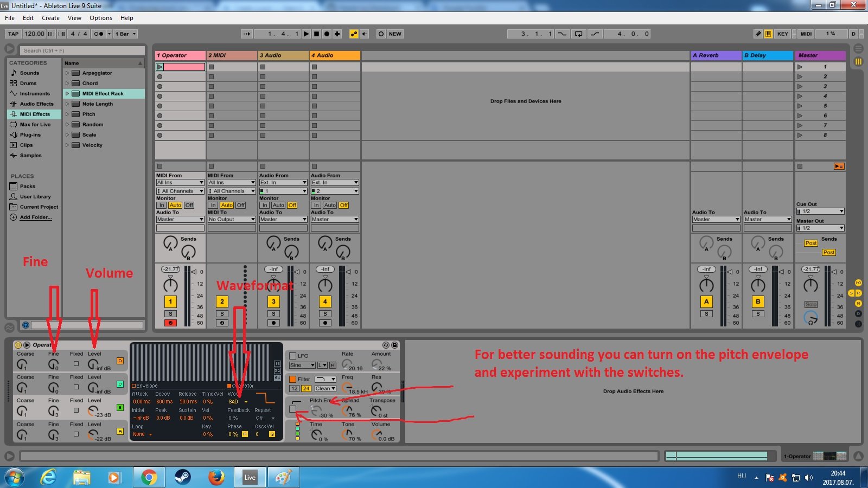The image size is (868, 488).
Task: Click the Session Record circle button
Action: [381, 34]
